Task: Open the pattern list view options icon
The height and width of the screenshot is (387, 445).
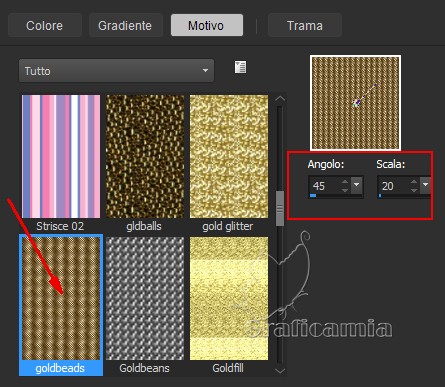Action: (x=240, y=67)
